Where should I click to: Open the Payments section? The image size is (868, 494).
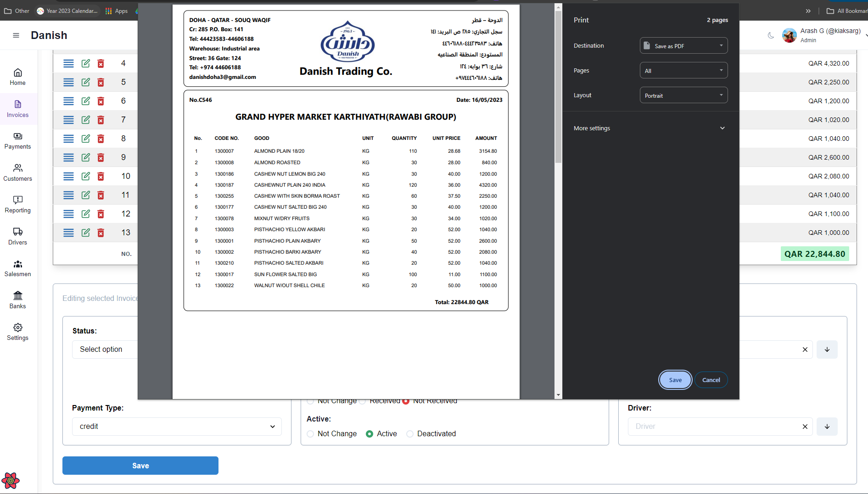coord(17,141)
